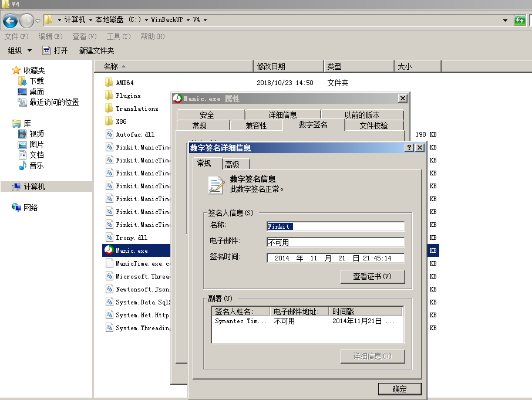Open the 编辑(E) menu
This screenshot has width=532, height=400.
[50, 36]
